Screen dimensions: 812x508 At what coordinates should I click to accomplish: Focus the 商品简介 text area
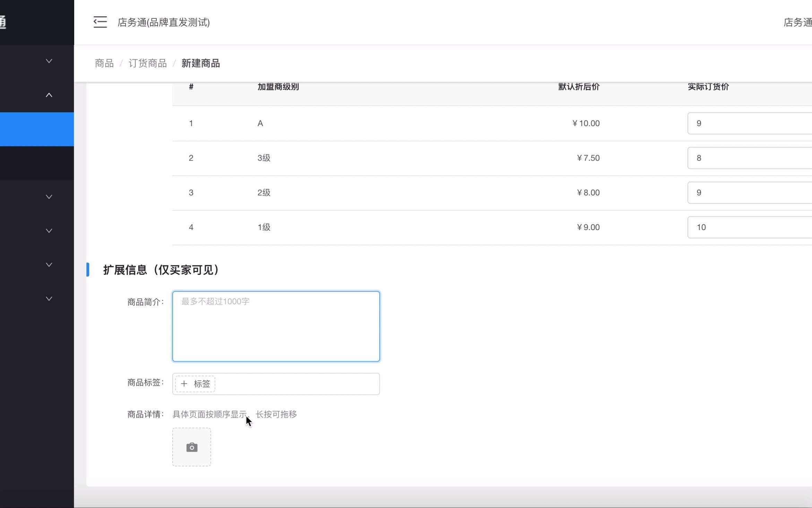click(x=276, y=326)
